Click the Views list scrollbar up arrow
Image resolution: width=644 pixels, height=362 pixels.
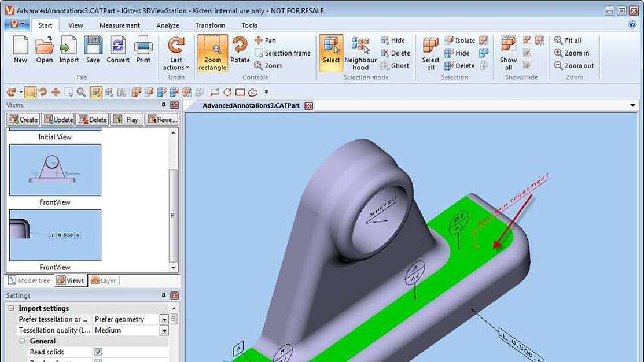174,132
